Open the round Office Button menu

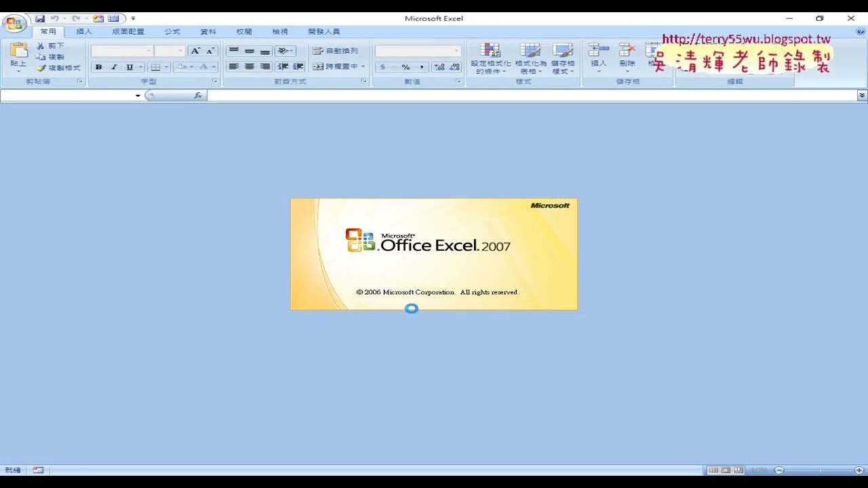click(x=14, y=24)
